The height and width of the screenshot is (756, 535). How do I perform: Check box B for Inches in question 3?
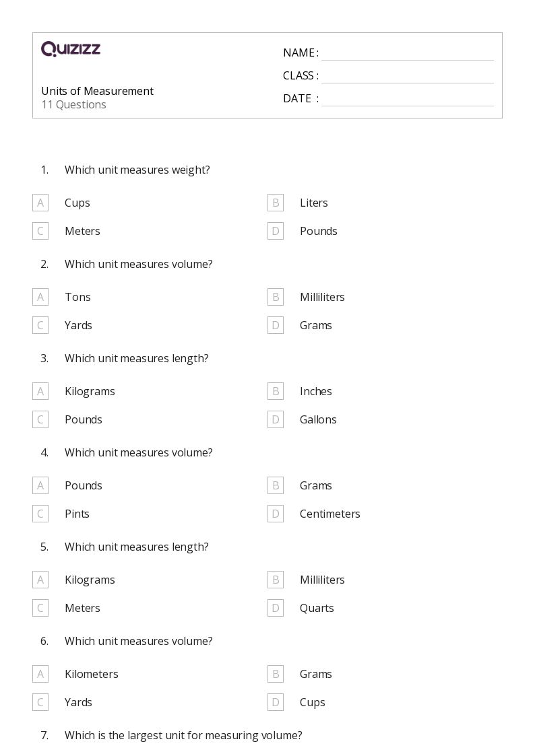point(276,392)
